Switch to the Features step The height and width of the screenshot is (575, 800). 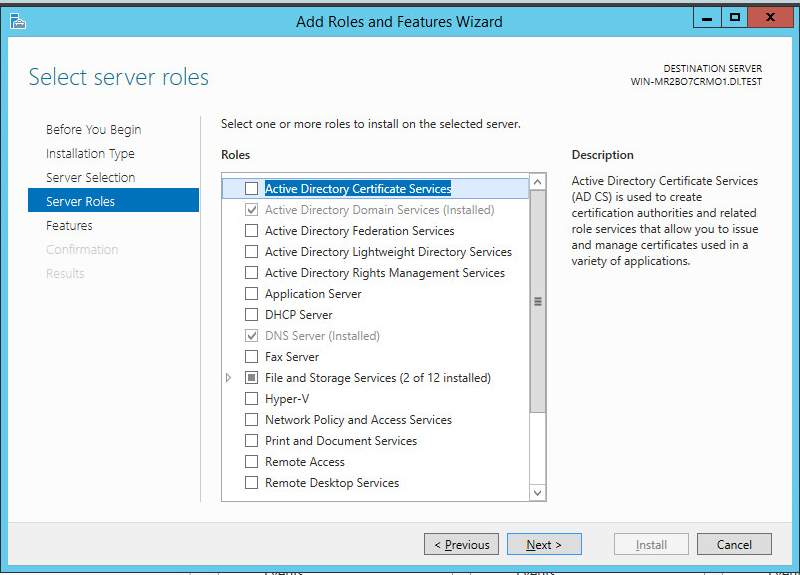click(x=69, y=226)
